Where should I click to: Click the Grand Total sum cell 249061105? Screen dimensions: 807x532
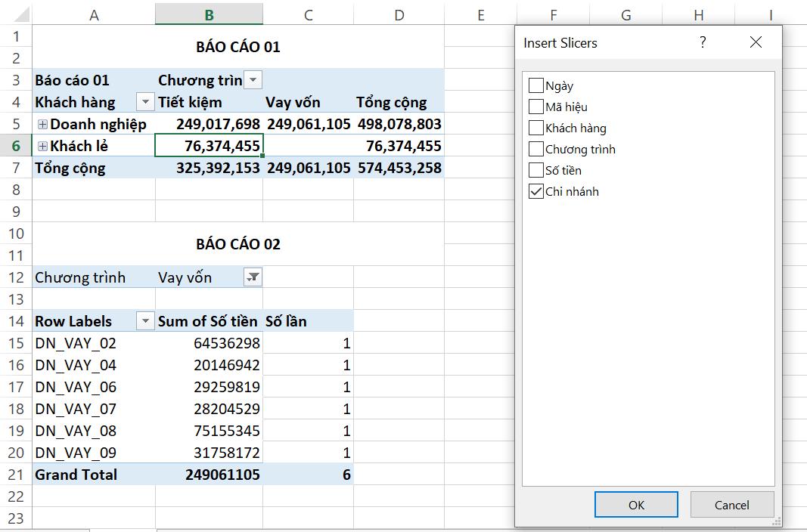click(209, 475)
